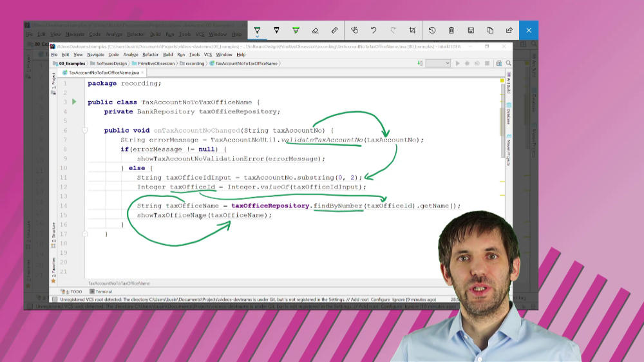Select the eraser tool in the annotation toolbar

[x=315, y=30]
